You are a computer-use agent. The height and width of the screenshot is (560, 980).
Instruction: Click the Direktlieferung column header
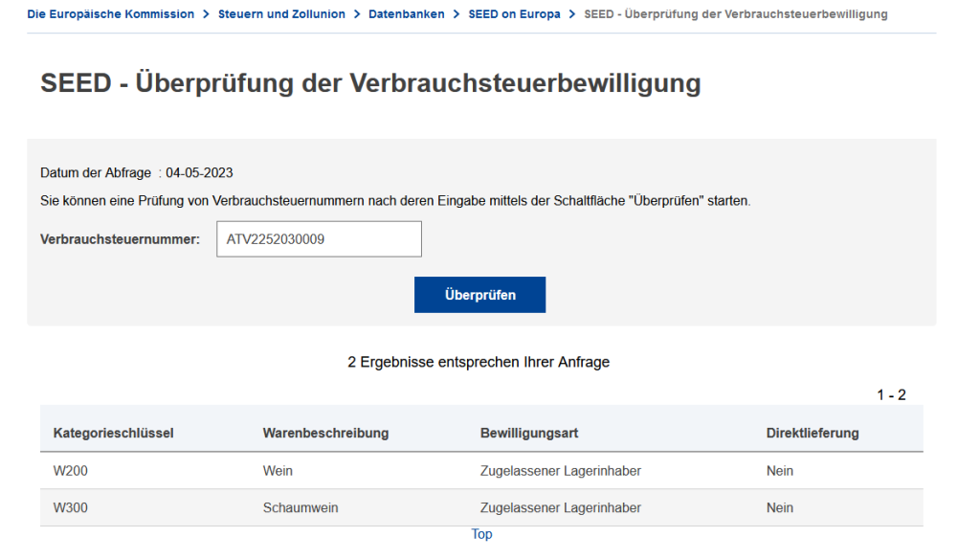tap(813, 433)
